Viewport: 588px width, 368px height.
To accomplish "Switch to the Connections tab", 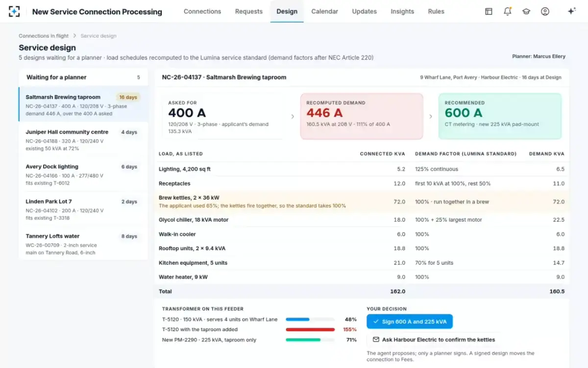I will (x=202, y=11).
